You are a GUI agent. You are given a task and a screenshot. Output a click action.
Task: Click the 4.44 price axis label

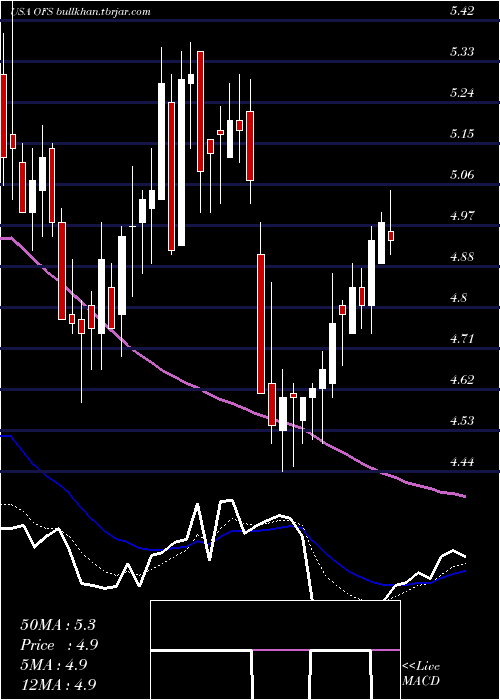click(462, 462)
